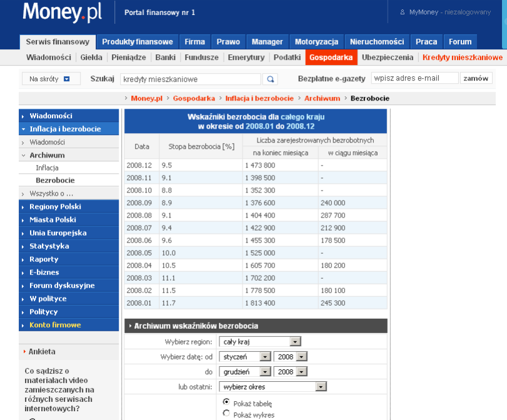Image resolution: width=507 pixels, height=420 pixels.
Task: Click the MyMoney user icon
Action: 402,12
